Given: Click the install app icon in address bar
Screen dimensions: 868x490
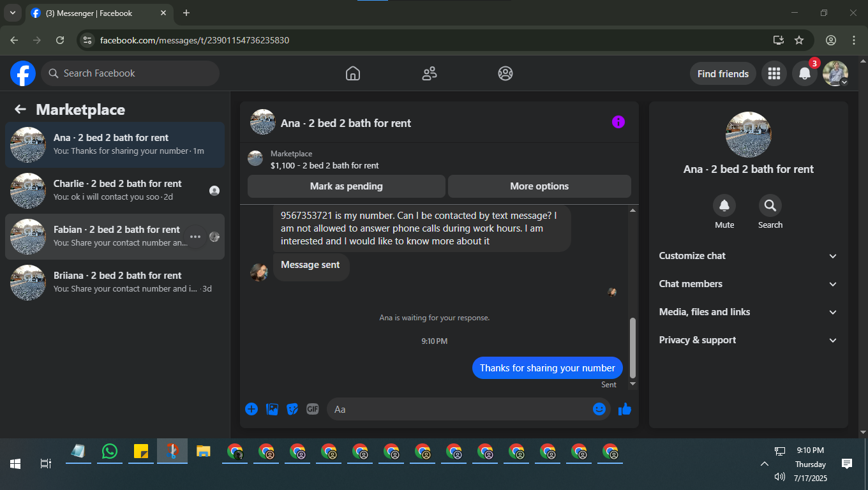Looking at the screenshot, I should click(779, 40).
